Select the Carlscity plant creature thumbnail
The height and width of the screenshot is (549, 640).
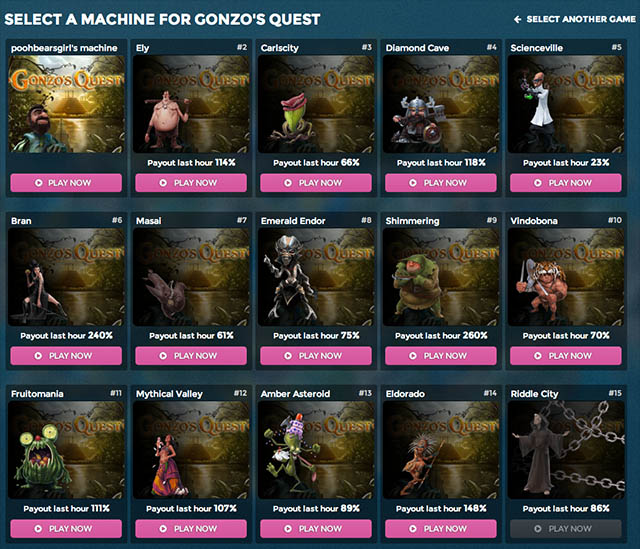316,104
